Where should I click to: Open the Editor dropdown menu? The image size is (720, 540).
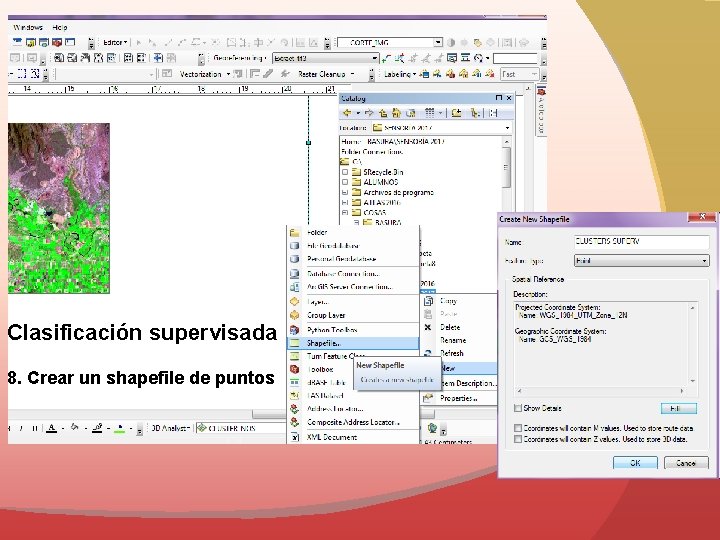point(115,43)
